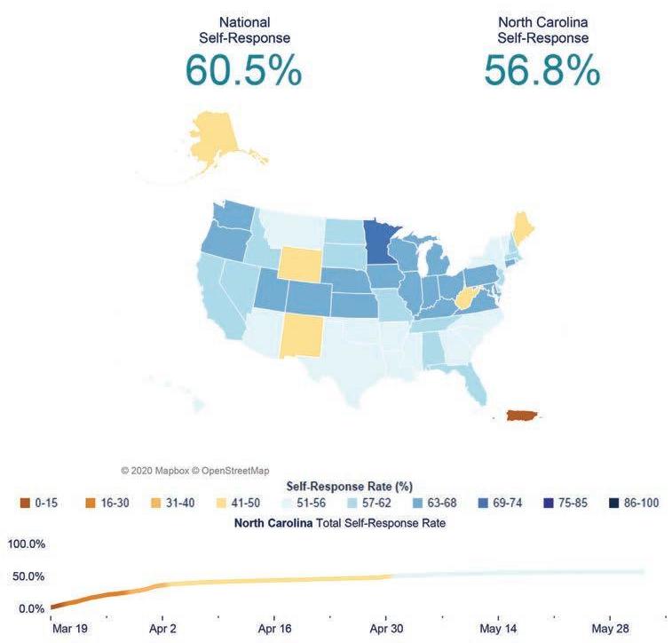The height and width of the screenshot is (643, 672).
Task: Select the 41-50 legend swatch
Action: [222, 503]
